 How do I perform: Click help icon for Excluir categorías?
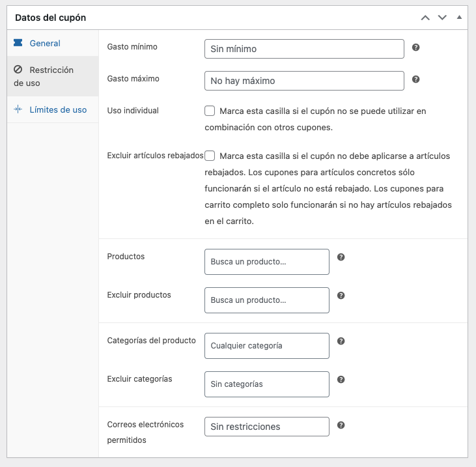[x=341, y=380]
